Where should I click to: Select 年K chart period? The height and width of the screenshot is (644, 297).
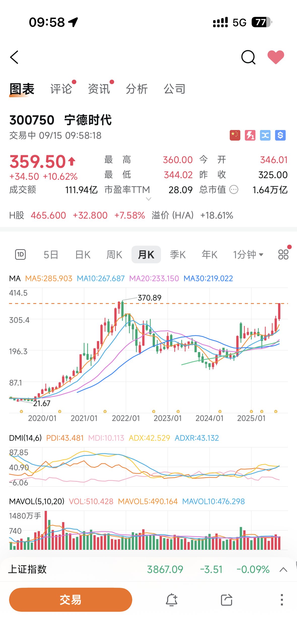coord(210,254)
